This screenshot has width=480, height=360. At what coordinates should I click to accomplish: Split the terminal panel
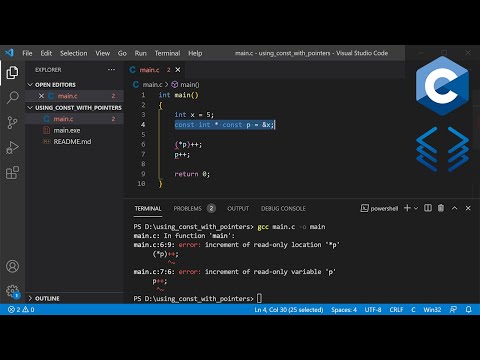428,208
